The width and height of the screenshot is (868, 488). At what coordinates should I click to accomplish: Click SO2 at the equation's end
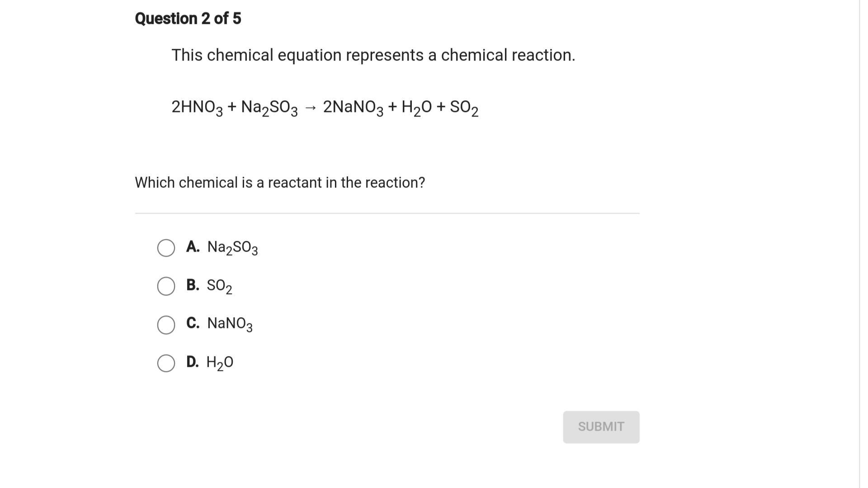[x=464, y=108]
